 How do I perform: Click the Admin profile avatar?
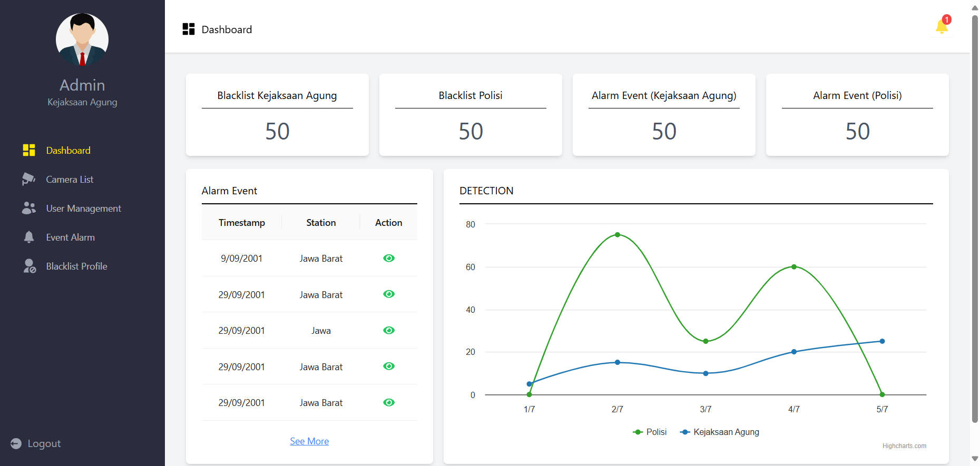tap(82, 39)
